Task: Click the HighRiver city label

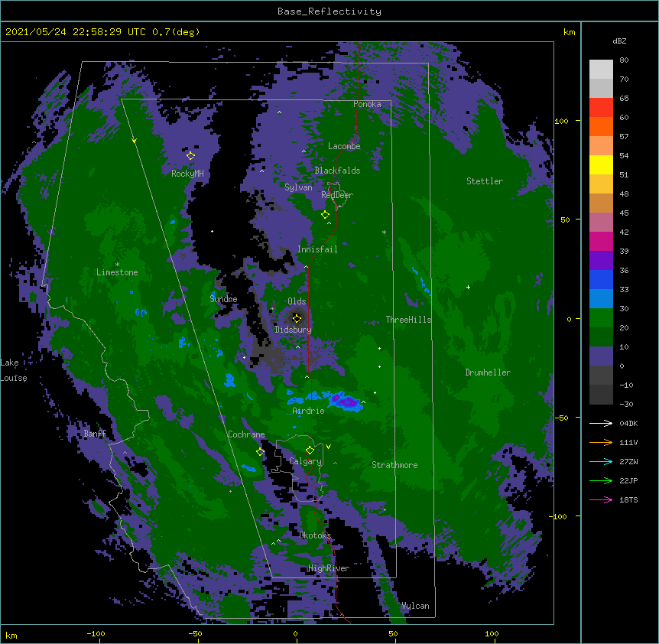Action: click(329, 568)
